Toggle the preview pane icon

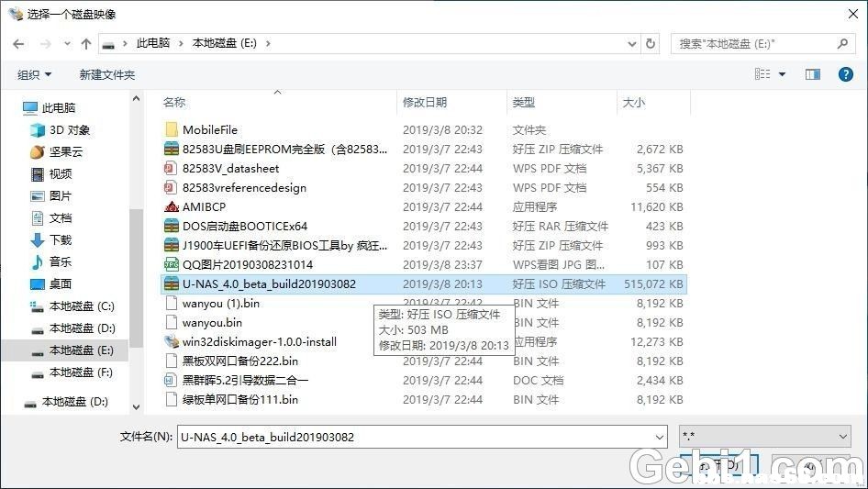(x=812, y=74)
